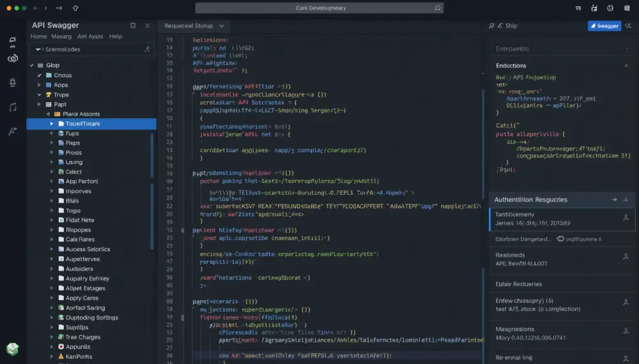Click the green cube icon at sidebar bottom

coord(12,349)
